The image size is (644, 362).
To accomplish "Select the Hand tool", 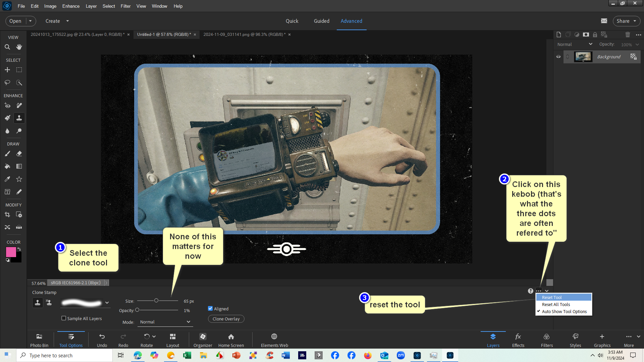I will pos(19,47).
